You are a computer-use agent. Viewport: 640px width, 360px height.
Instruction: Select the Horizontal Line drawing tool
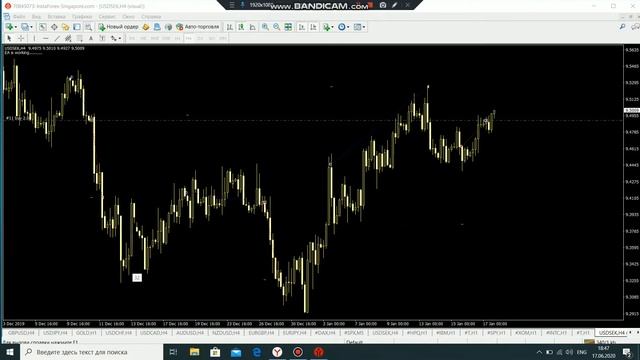(46, 38)
